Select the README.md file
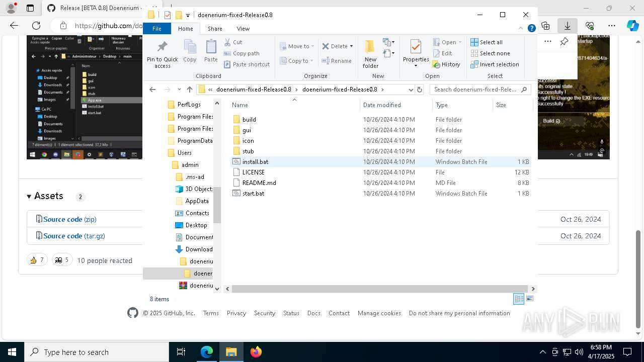The height and width of the screenshot is (362, 644). pos(380,183)
